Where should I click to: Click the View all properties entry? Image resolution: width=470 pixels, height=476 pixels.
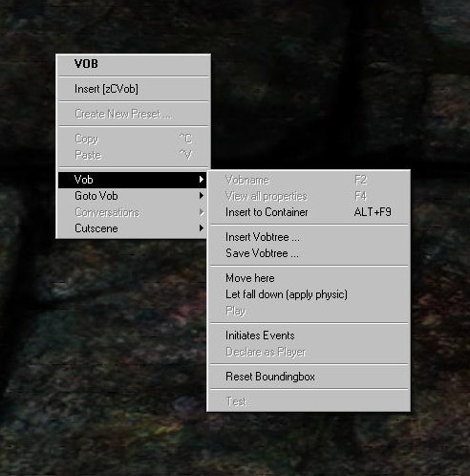(x=309, y=196)
